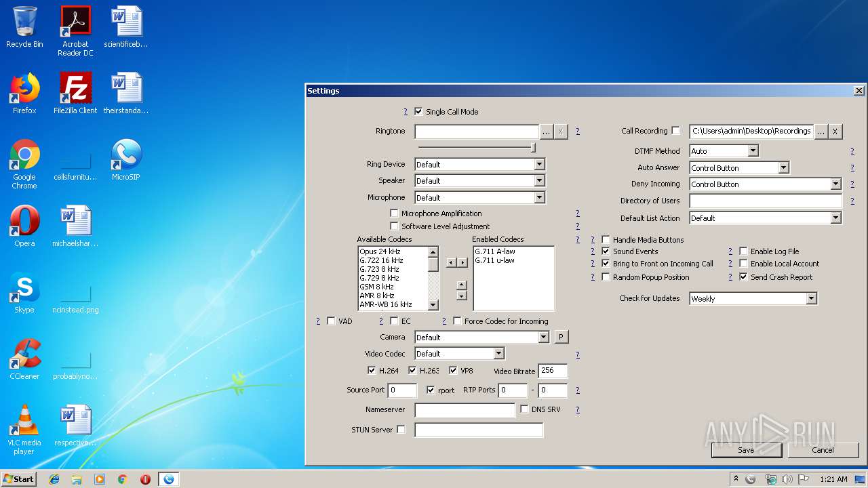The height and width of the screenshot is (488, 868).
Task: Move selected codec to the enabled list (right arrow)
Action: (x=462, y=262)
